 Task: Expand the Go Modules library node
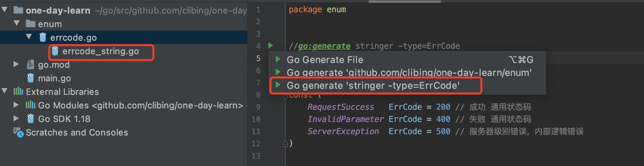16,105
